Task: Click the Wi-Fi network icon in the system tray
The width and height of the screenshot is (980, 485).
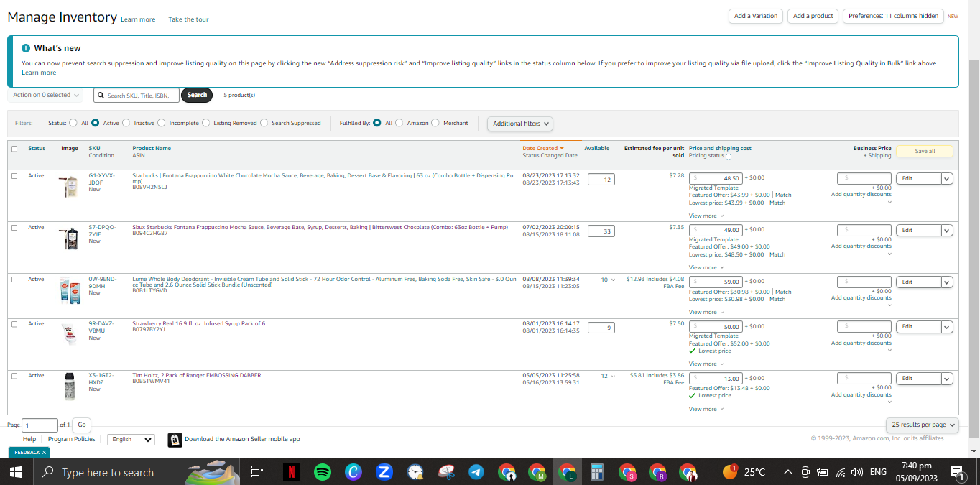Action: [x=840, y=472]
